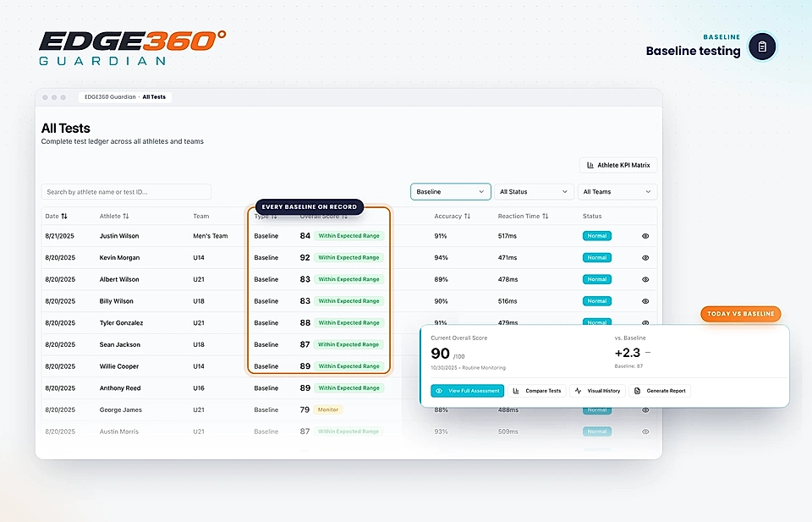Click the +2.3 vs. Baseline value
Screen dimensions: 812x522
628,353
